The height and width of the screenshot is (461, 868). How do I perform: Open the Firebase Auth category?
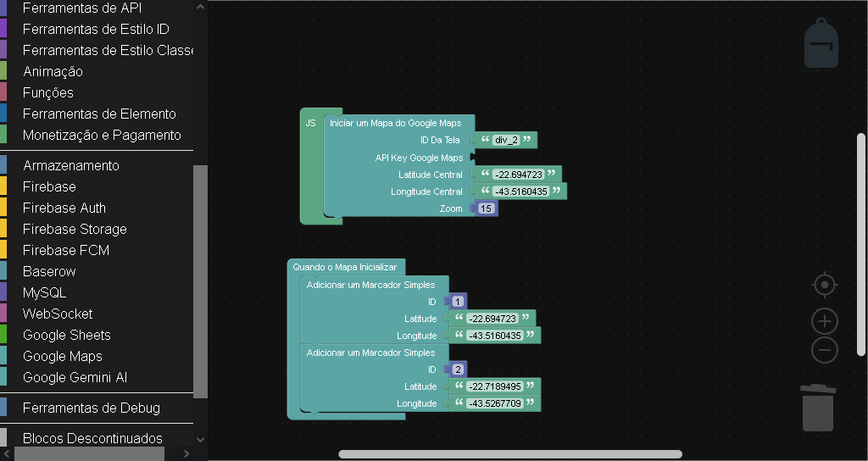click(x=64, y=208)
